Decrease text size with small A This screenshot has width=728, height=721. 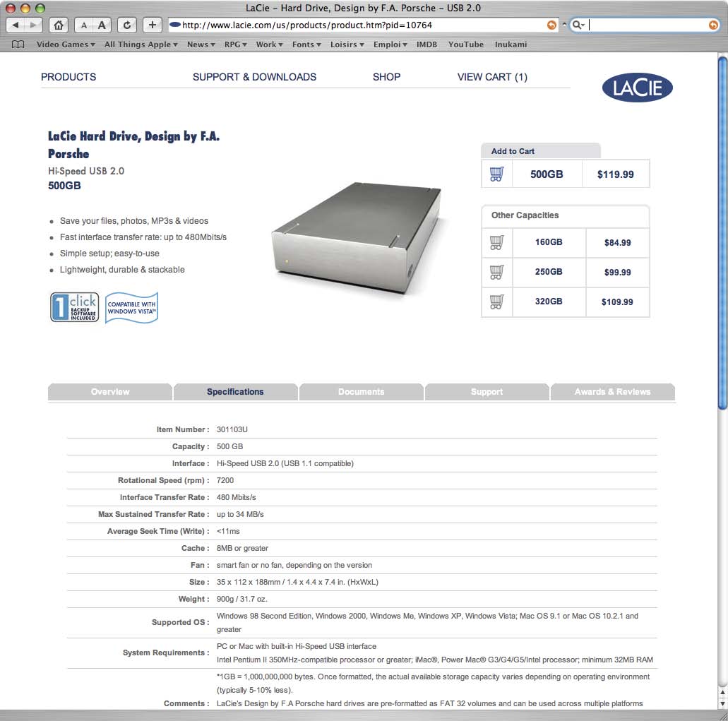point(83,25)
